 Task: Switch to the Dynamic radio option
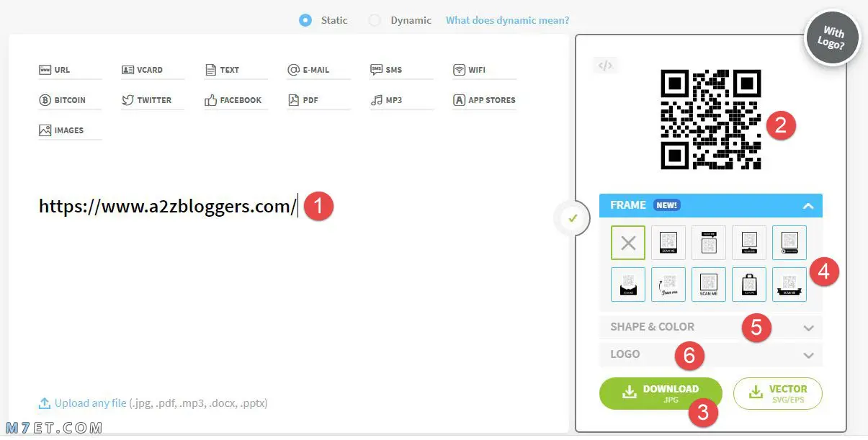[375, 20]
